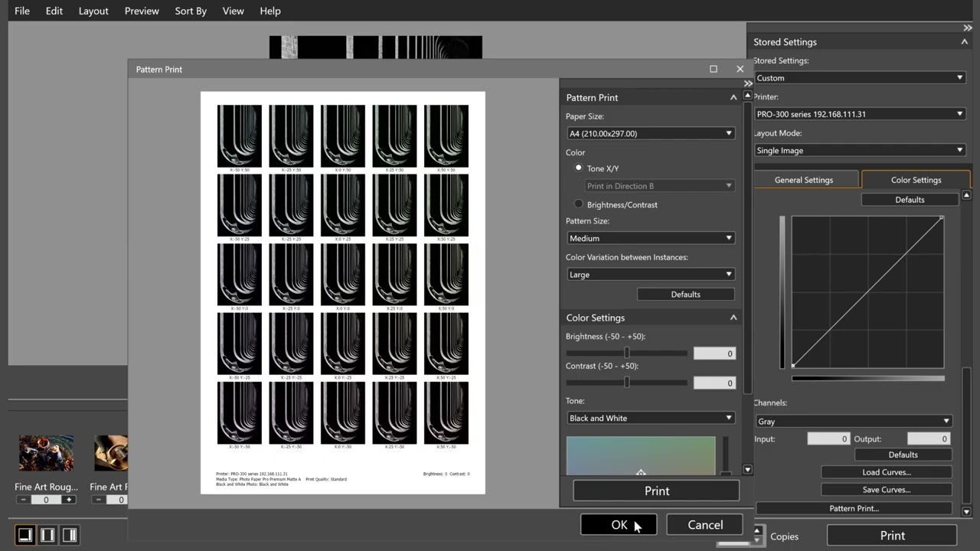Increase copies with plus under Fine Art Roug...
The height and width of the screenshot is (551, 980).
coord(69,500)
